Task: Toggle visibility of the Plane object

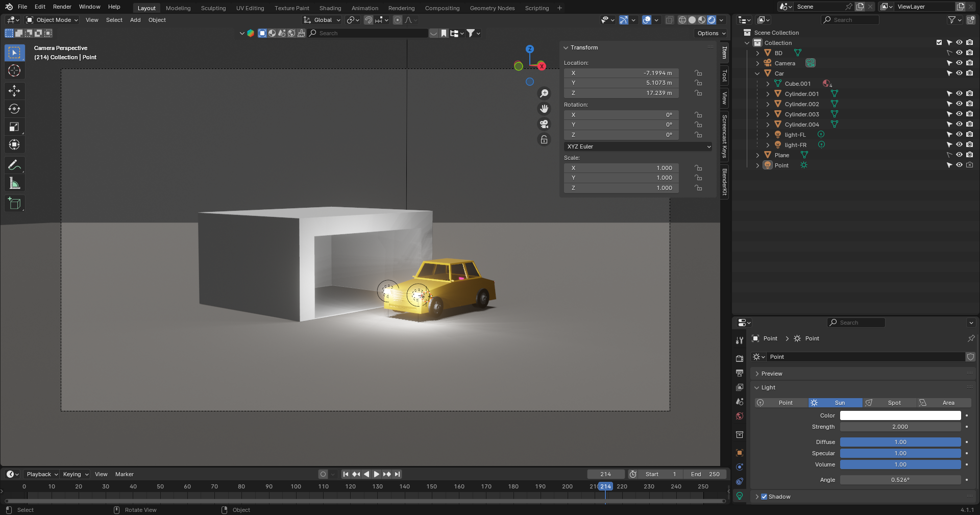Action: coord(959,155)
